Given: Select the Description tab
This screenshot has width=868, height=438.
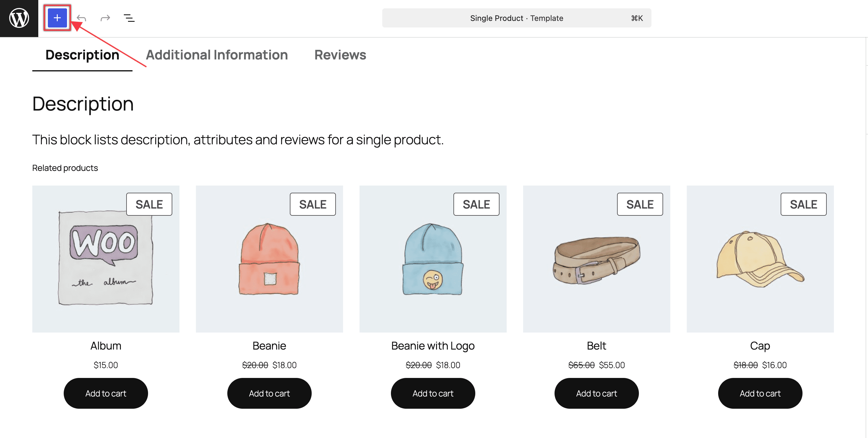Looking at the screenshot, I should 82,55.
